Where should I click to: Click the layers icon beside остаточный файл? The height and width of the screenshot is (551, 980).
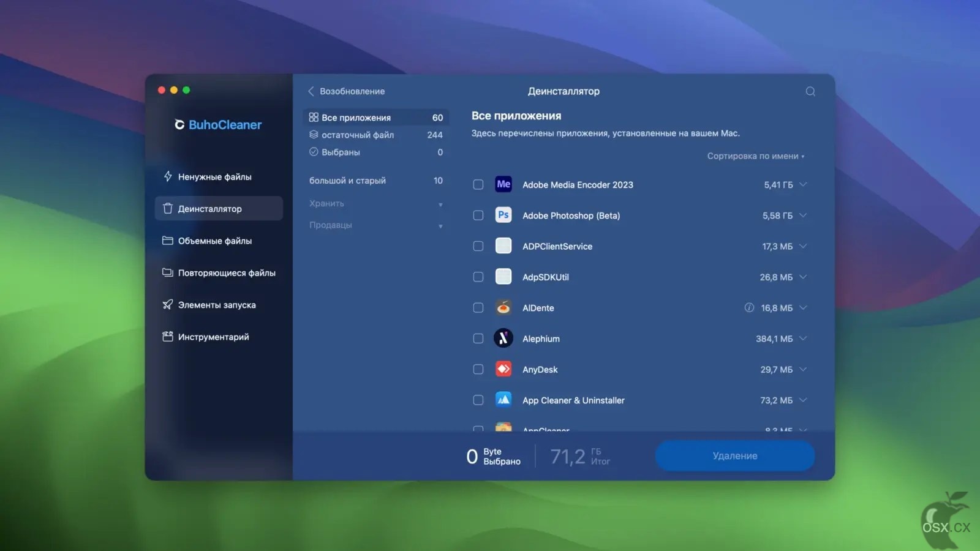point(314,134)
